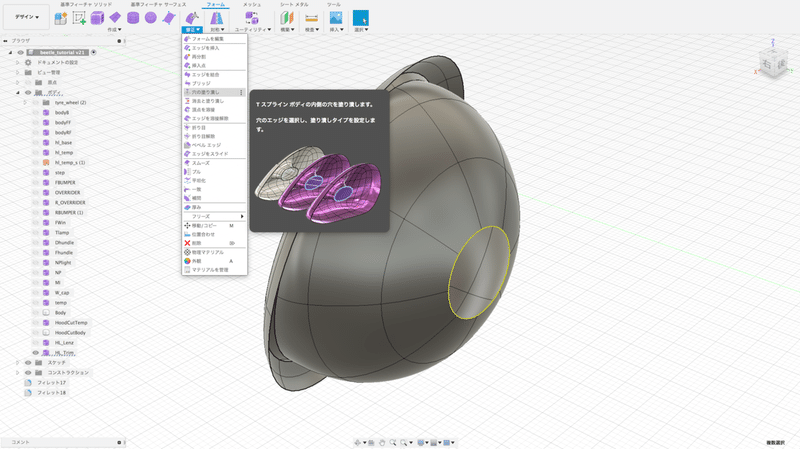Image resolution: width=800 pixels, height=449 pixels.
Task: Toggle visibility of FBUMPER body
Action: point(36,182)
